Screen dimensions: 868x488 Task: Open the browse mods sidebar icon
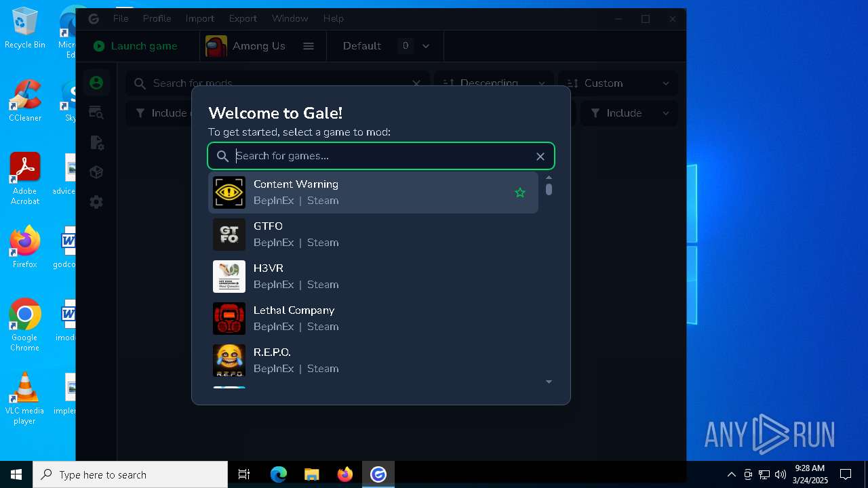tap(96, 113)
